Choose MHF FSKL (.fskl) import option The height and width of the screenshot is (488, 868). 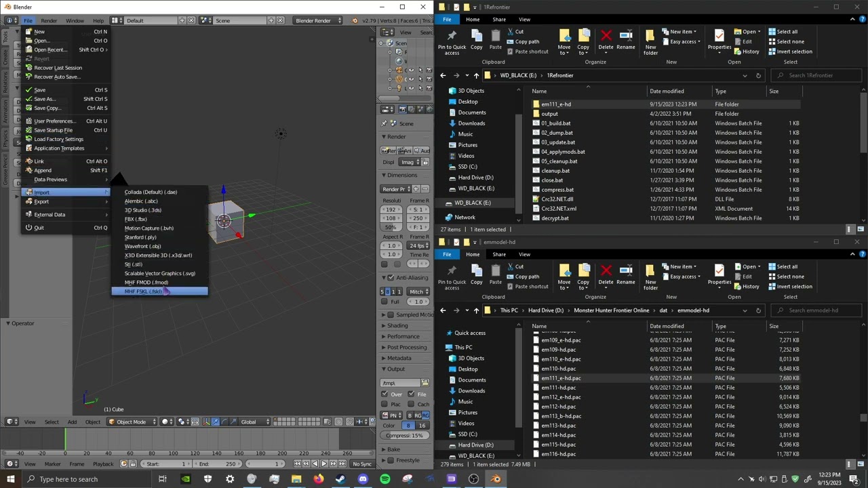tap(159, 291)
